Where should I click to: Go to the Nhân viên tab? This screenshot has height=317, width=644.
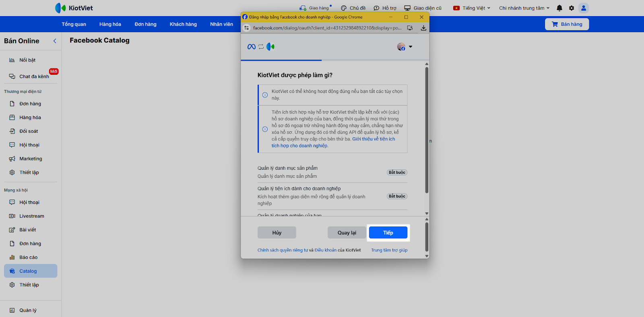[221, 24]
